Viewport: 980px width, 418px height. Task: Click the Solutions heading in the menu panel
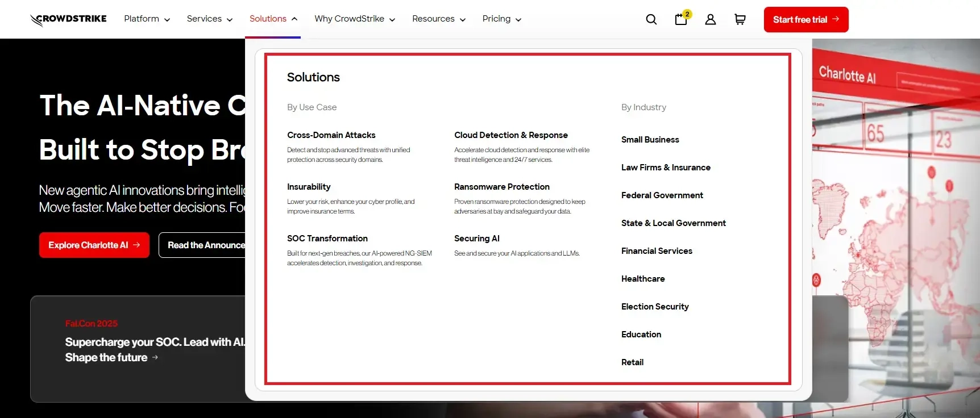click(313, 77)
